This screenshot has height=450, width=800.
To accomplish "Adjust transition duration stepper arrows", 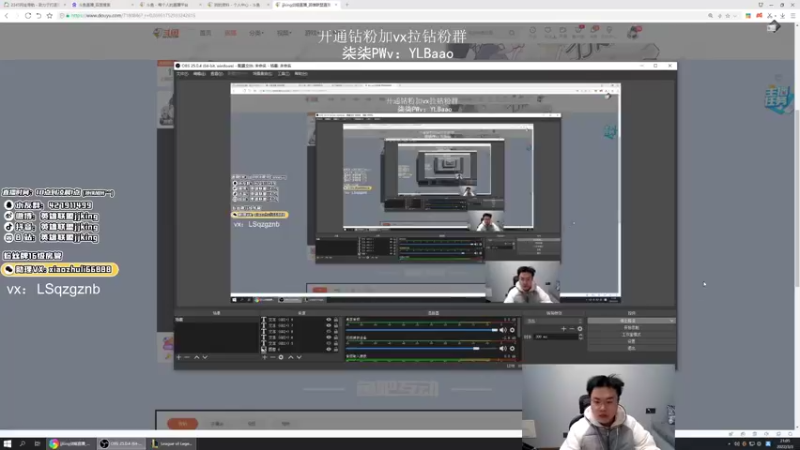I will click(581, 337).
